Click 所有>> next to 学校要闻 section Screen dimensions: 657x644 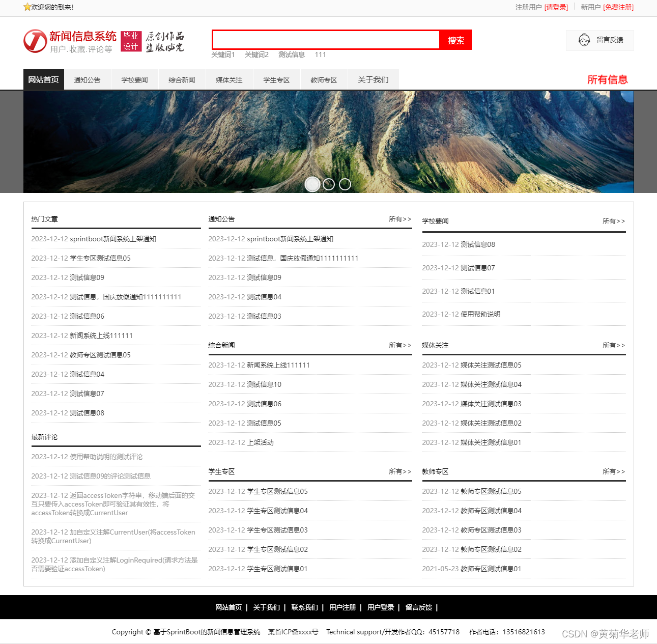coord(614,221)
